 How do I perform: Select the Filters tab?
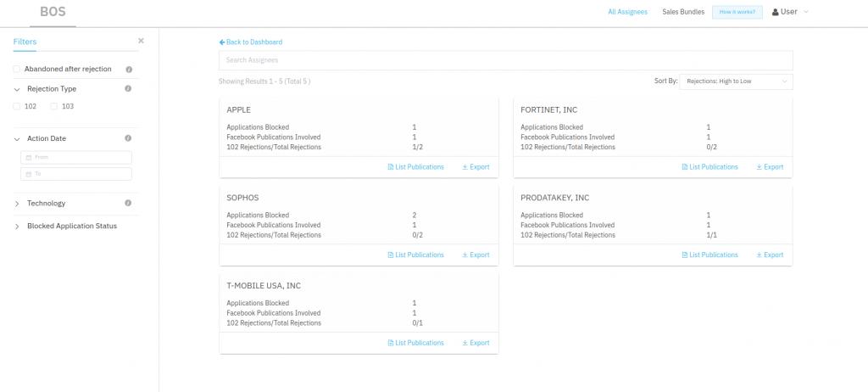(25, 42)
